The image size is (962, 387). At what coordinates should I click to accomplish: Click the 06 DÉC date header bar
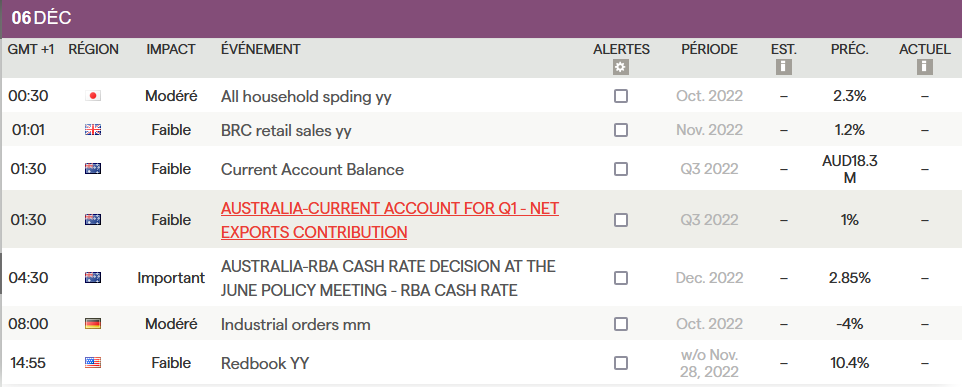(x=481, y=18)
